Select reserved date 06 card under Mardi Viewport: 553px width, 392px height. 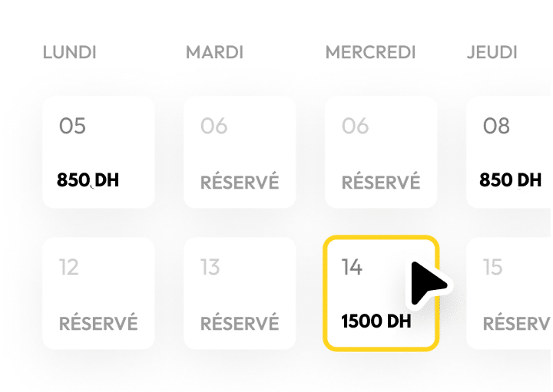tap(240, 152)
